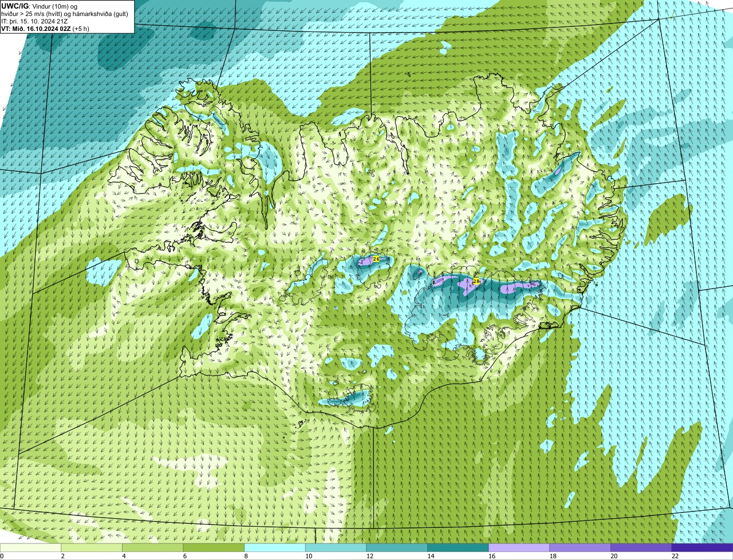Viewport: 733px width, 560px height.
Task: Select the 18–20 m/s purple legend swatch
Action: click(580, 547)
